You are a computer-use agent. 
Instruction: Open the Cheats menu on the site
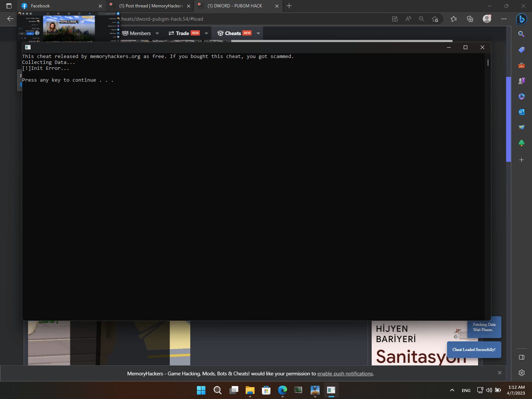click(x=234, y=33)
